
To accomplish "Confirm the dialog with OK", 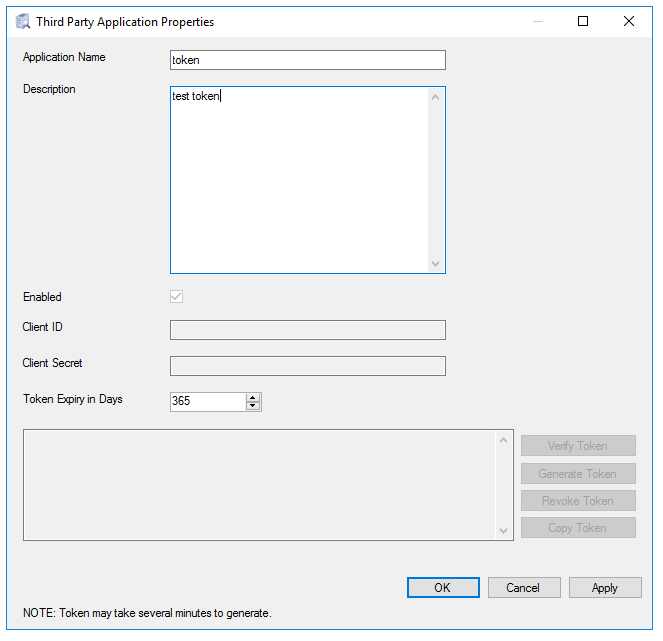I will 443,588.
